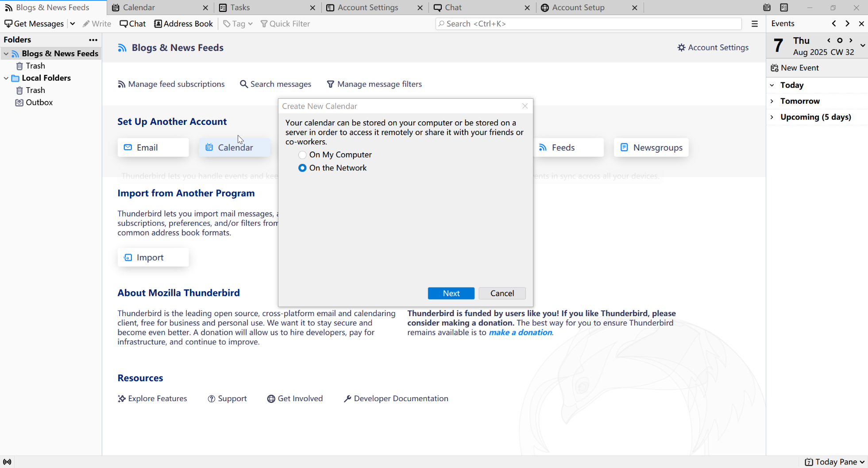The image size is (868, 468).
Task: Close the Events today pane
Action: tap(861, 23)
